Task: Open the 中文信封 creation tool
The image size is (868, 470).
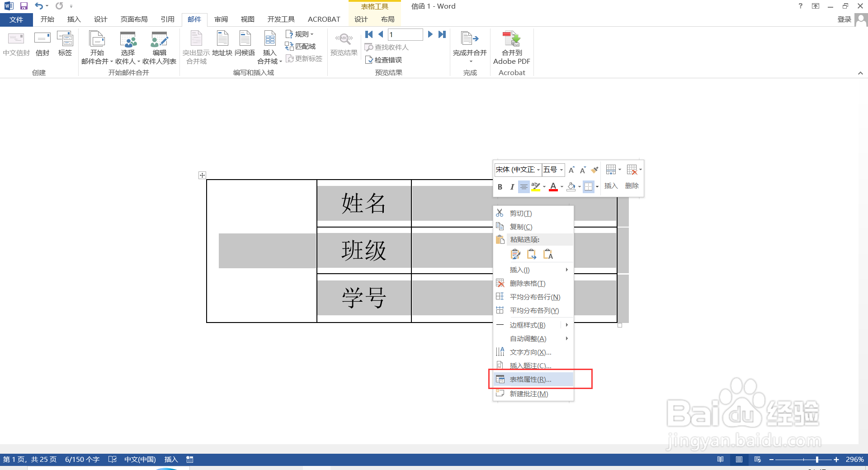Action: (16, 45)
